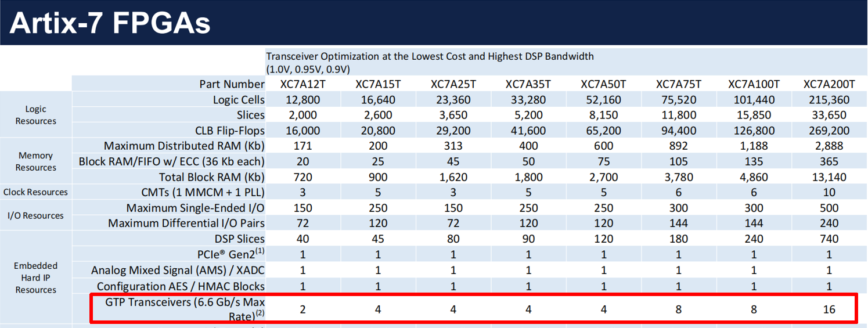Select the XC7A12T part number header
868x328 pixels.
[302, 84]
